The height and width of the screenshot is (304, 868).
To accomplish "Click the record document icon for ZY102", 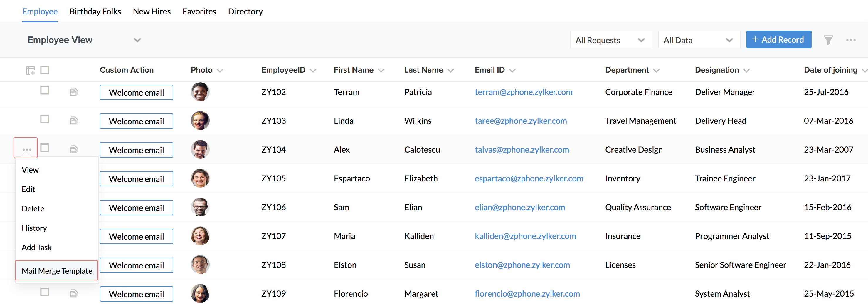I will point(74,92).
